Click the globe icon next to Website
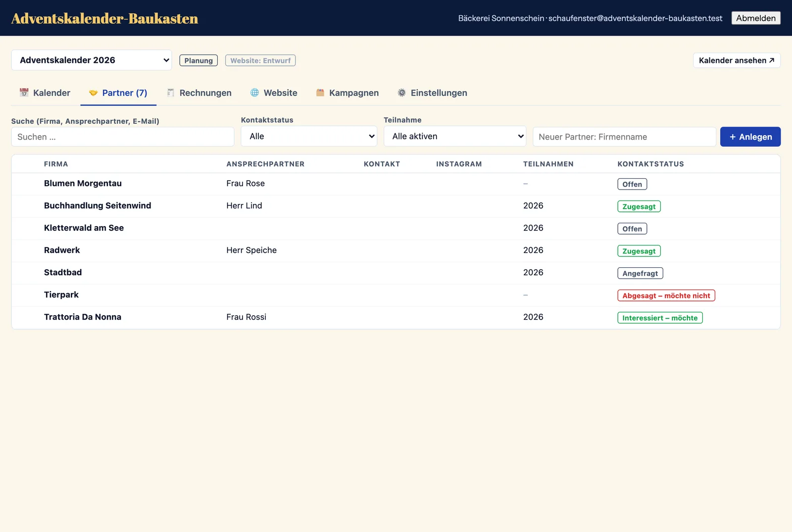Image resolution: width=792 pixels, height=532 pixels. tap(254, 93)
